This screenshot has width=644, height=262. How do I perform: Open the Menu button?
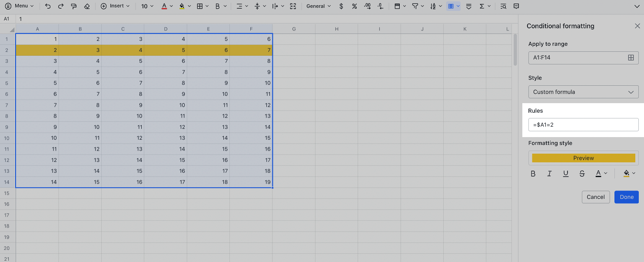click(x=20, y=6)
